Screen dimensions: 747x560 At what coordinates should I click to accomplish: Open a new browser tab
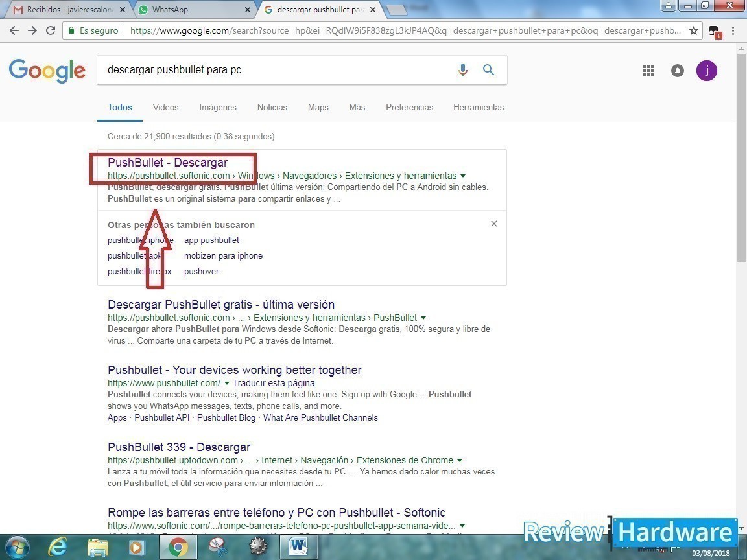[396, 10]
